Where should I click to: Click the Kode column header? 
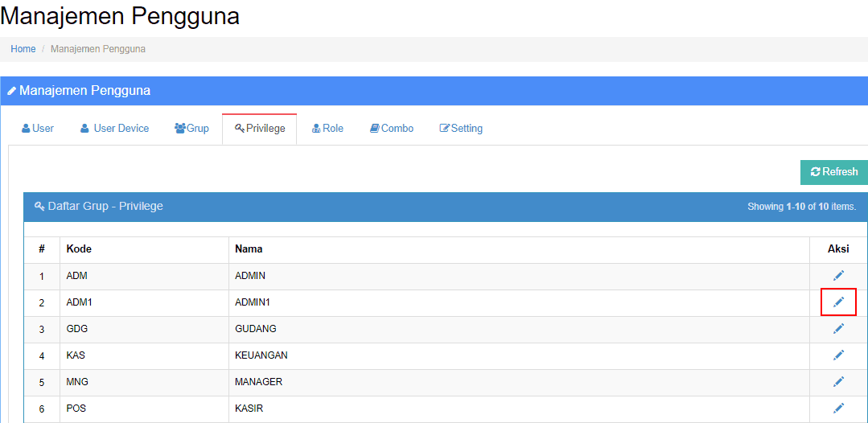click(79, 249)
